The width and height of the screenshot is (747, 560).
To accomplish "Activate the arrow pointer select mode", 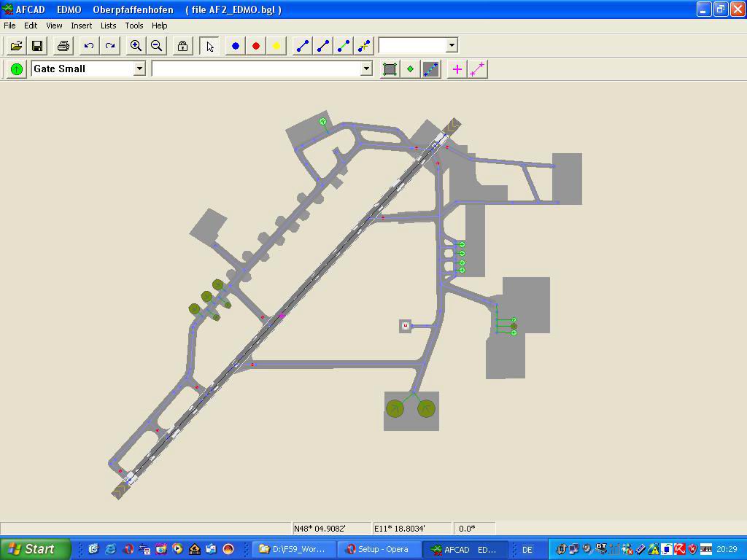I will pos(209,46).
